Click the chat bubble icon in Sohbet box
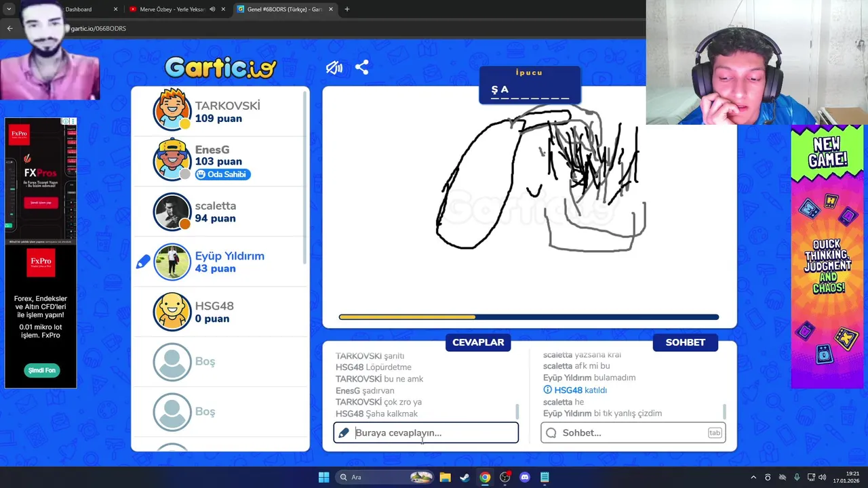The image size is (868, 488). pyautogui.click(x=551, y=432)
